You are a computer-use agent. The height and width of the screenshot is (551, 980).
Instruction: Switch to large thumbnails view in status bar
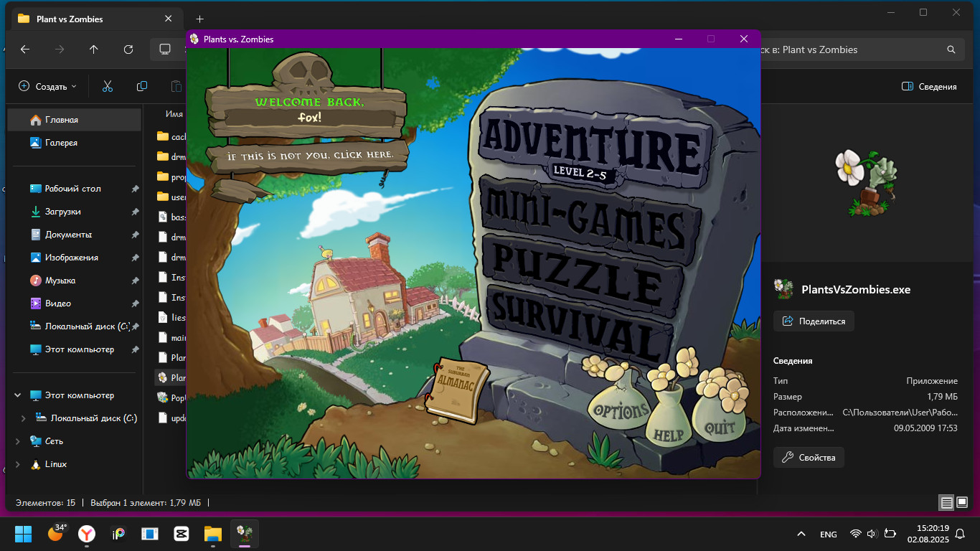tap(962, 503)
